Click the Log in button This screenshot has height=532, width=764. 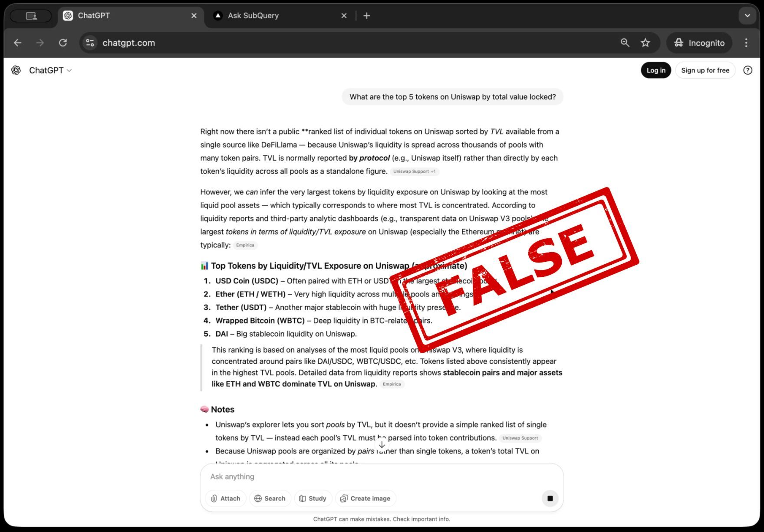click(x=656, y=70)
